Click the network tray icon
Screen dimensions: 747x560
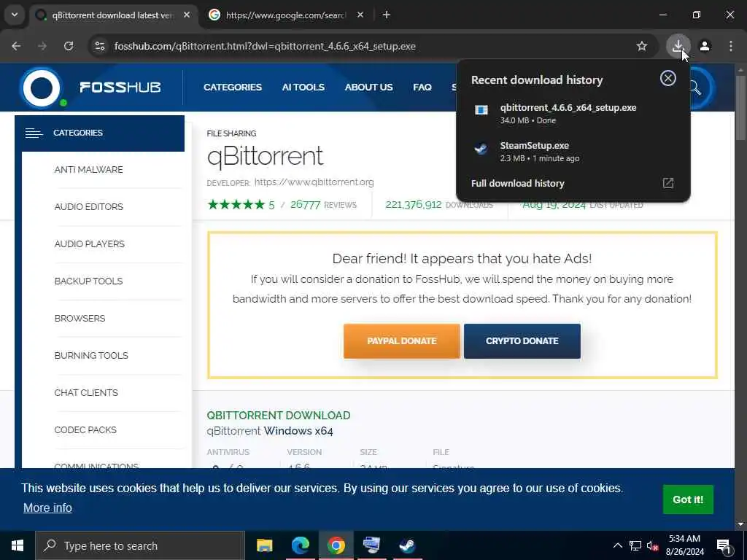tap(635, 545)
